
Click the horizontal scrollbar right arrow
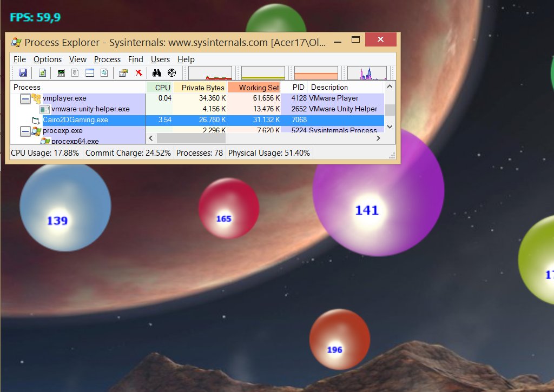coord(378,138)
